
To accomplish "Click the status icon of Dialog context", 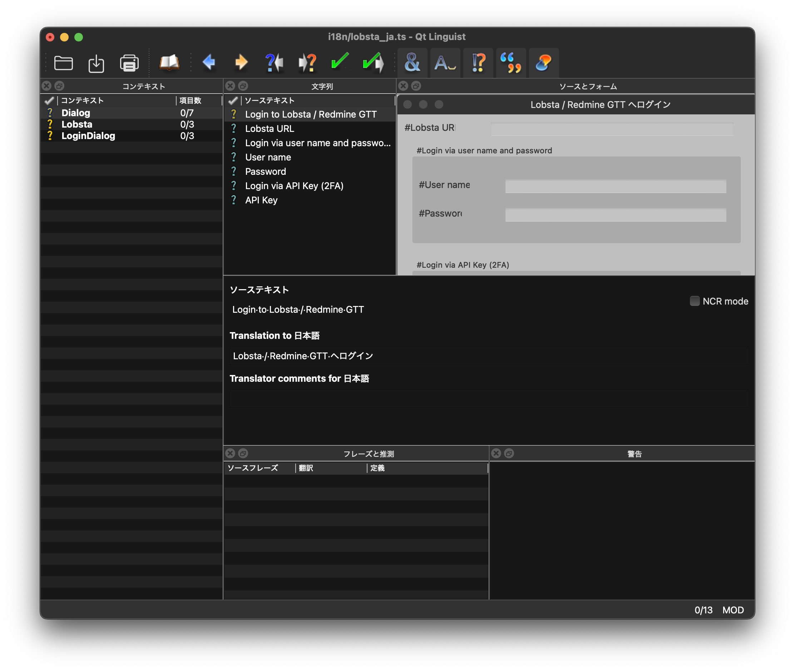I will coord(50,113).
